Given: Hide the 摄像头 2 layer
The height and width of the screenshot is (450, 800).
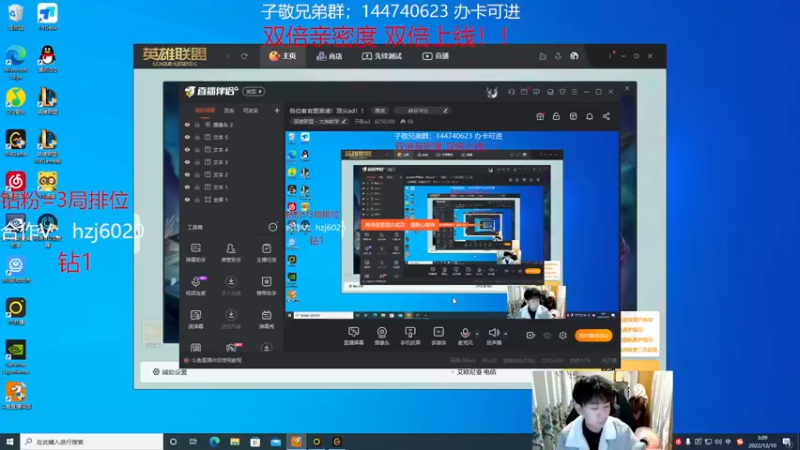Looking at the screenshot, I should (187, 124).
